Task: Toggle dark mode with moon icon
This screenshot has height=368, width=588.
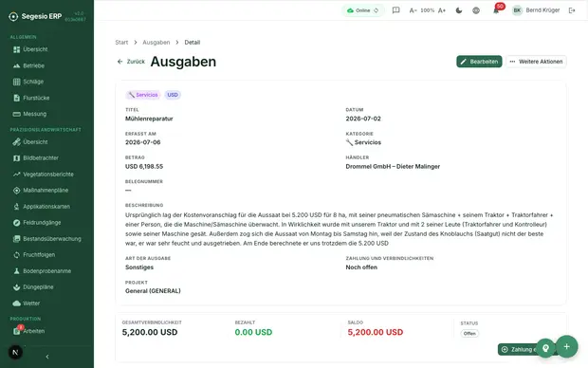Action: 459,10
